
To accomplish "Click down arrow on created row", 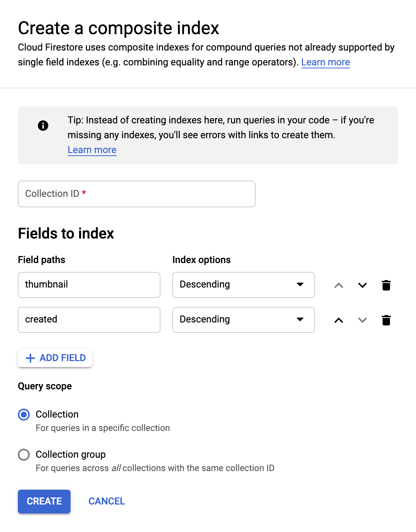I will (363, 320).
